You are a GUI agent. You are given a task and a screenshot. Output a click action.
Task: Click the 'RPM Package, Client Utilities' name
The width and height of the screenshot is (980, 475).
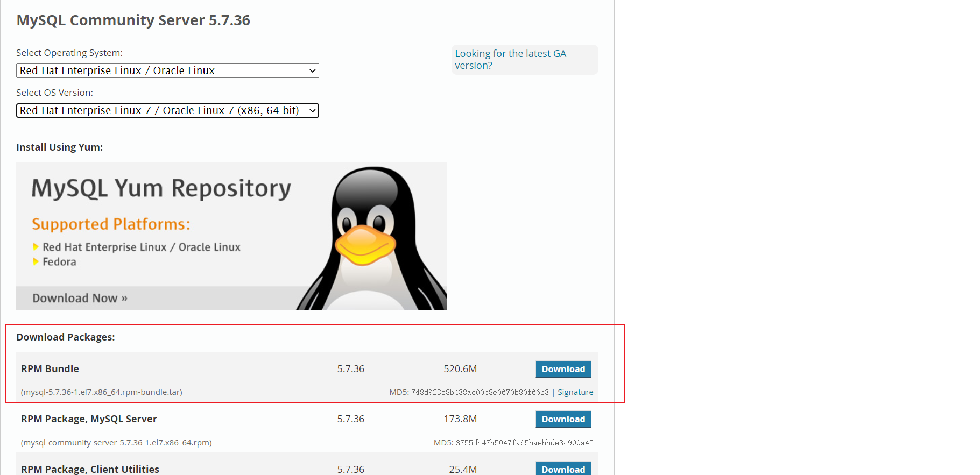click(x=90, y=469)
